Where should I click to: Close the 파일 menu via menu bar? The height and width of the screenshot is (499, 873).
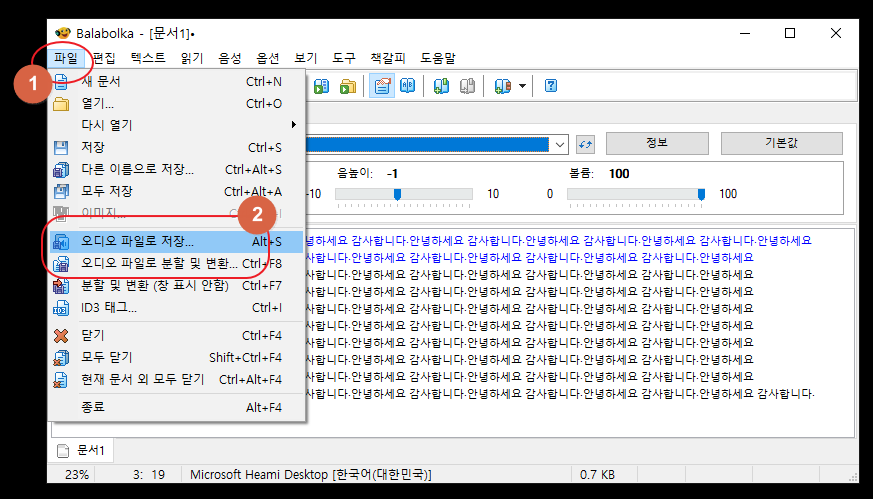pyautogui.click(x=66, y=58)
